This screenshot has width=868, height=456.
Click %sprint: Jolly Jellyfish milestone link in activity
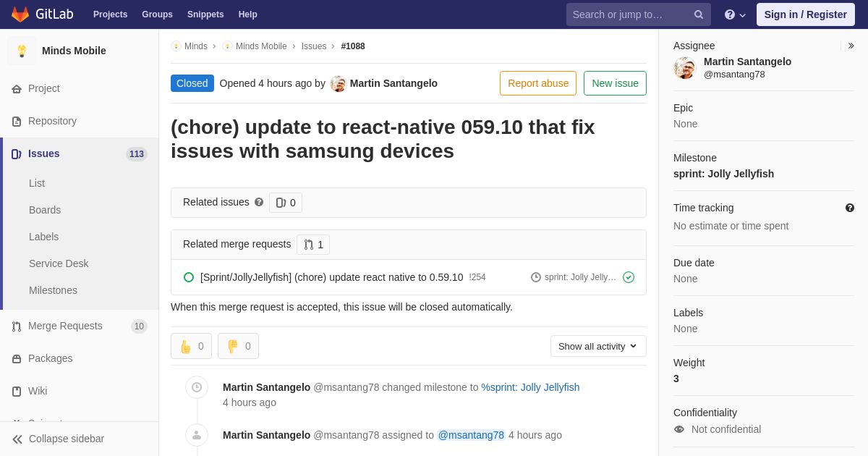(x=530, y=387)
